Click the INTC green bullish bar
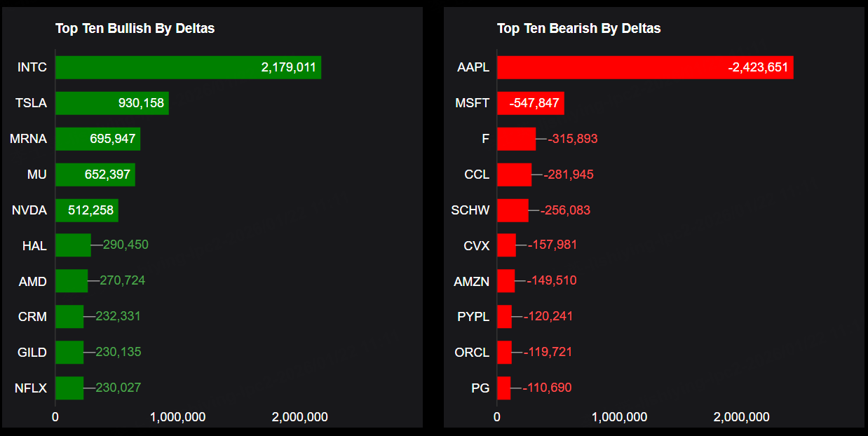This screenshot has height=436, width=868. [x=188, y=68]
